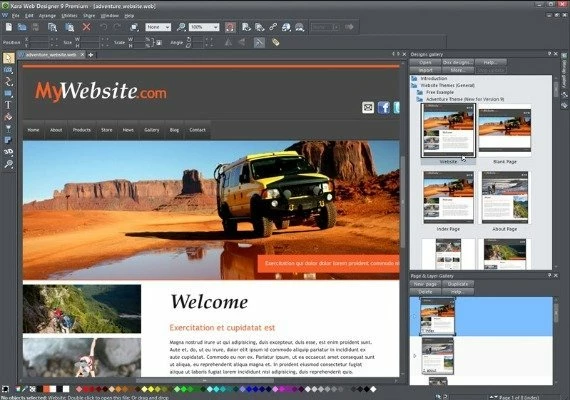Screen dimensions: 570x400
Task: Select the adventure_website.web document tab
Action: click(x=51, y=55)
